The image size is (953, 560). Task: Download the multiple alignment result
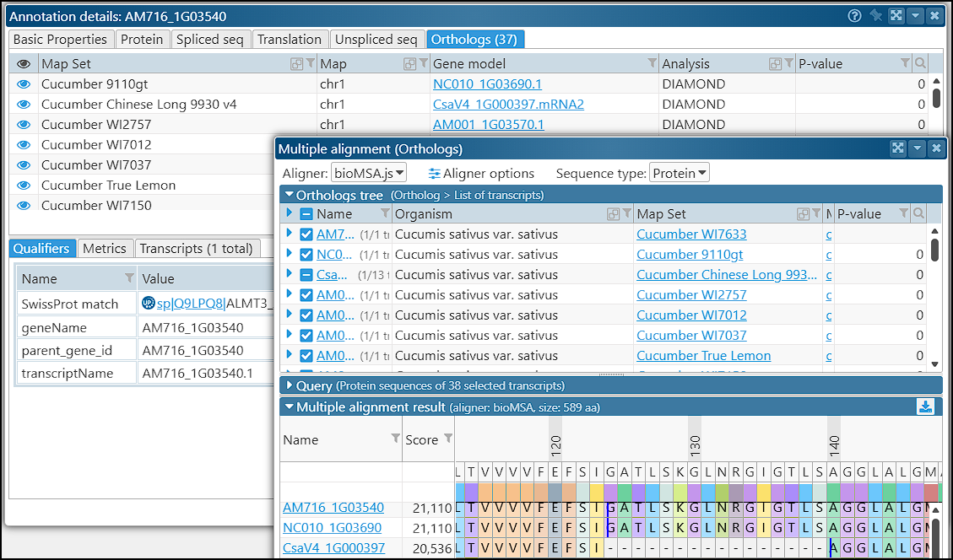(x=925, y=407)
